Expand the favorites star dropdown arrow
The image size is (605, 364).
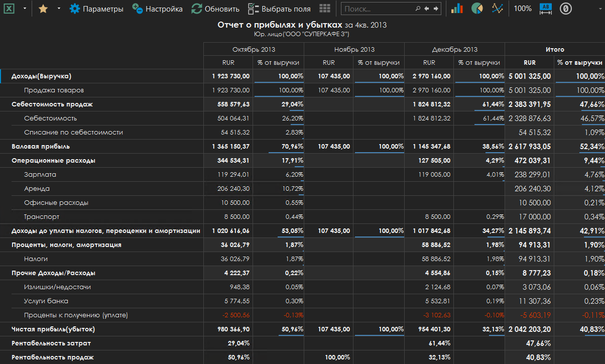[59, 9]
